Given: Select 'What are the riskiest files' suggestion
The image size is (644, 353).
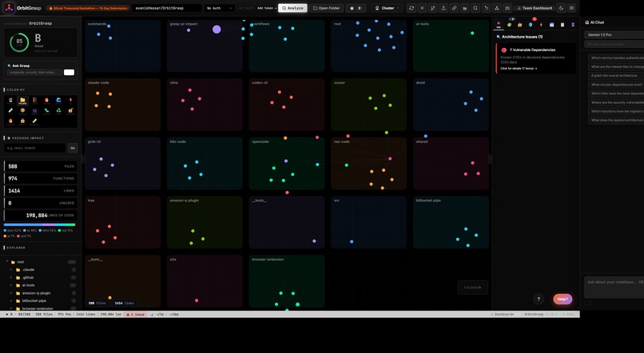Looking at the screenshot, I should click(616, 67).
